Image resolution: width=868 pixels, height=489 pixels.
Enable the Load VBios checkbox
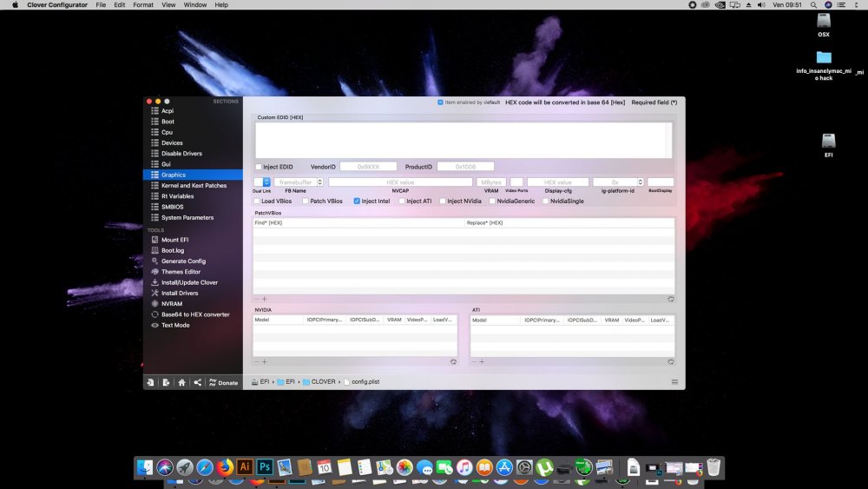tap(256, 201)
